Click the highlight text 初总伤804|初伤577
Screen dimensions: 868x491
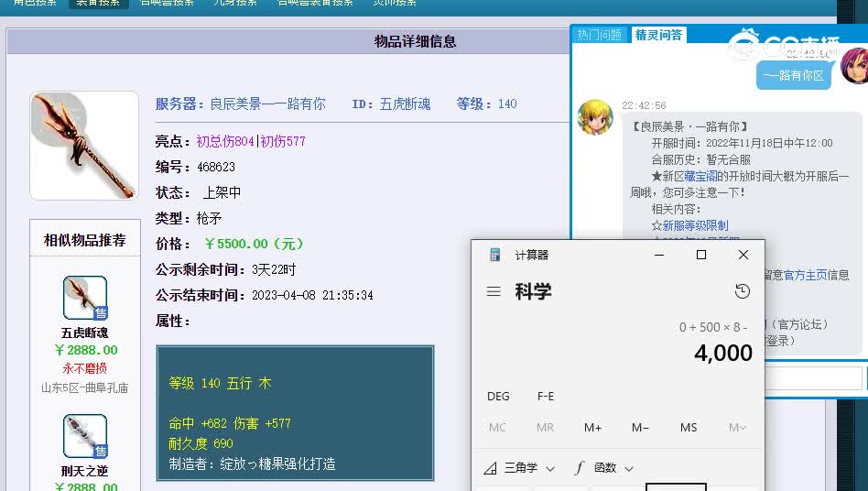click(251, 141)
